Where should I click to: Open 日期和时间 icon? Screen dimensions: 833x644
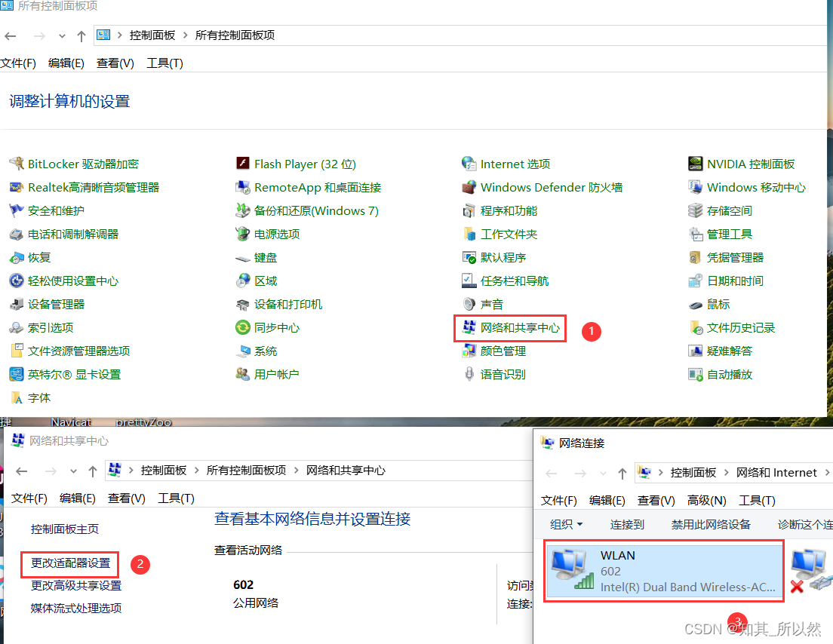pyautogui.click(x=696, y=281)
